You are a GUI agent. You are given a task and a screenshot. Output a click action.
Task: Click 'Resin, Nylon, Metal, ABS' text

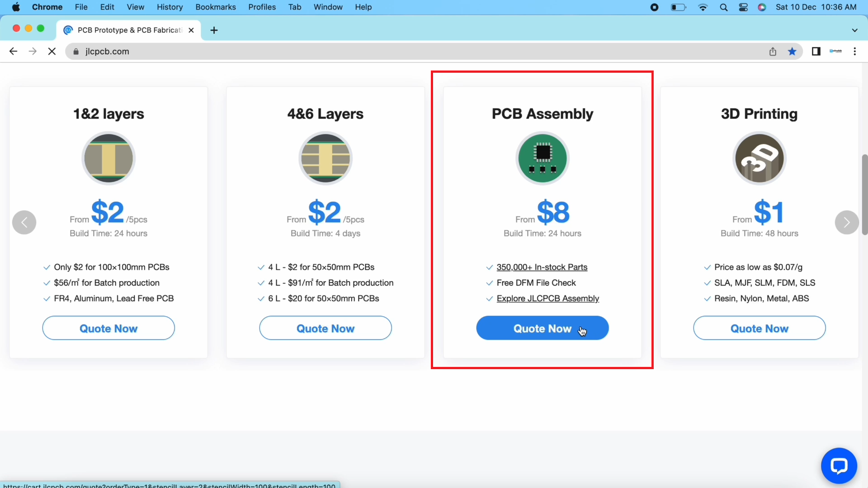pyautogui.click(x=762, y=298)
